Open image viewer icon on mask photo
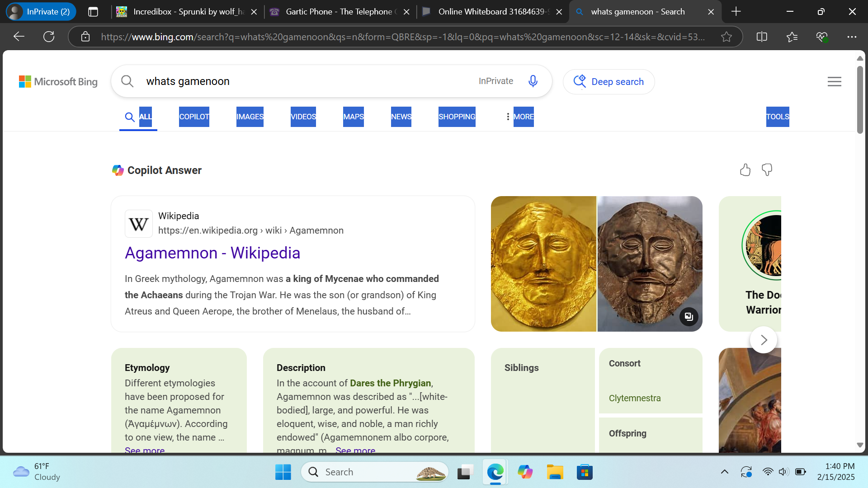This screenshot has height=488, width=868. coord(689,317)
